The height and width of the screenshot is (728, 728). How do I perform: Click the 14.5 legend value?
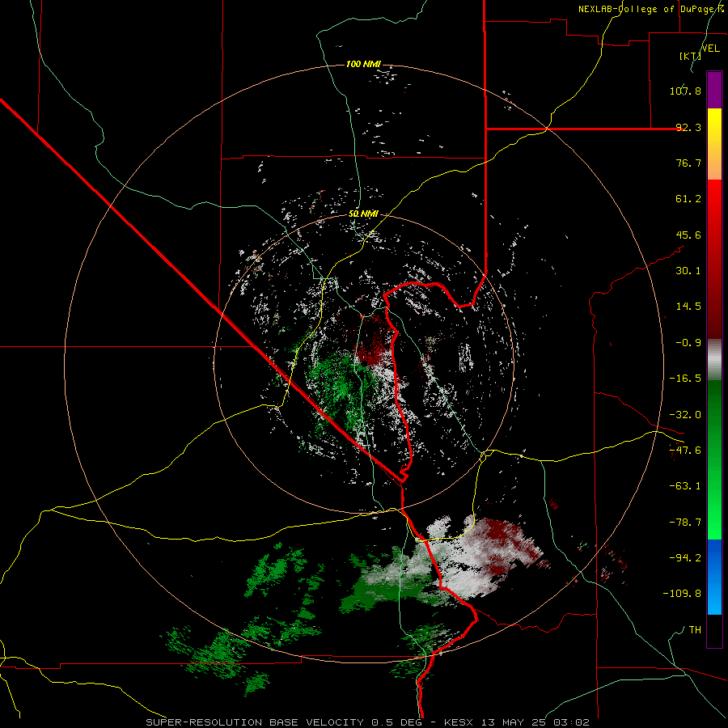coord(688,307)
